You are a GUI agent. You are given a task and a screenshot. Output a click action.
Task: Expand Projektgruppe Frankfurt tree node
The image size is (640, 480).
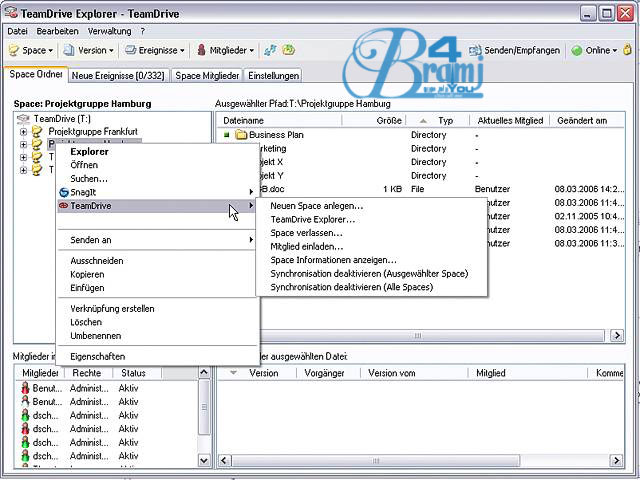point(23,132)
